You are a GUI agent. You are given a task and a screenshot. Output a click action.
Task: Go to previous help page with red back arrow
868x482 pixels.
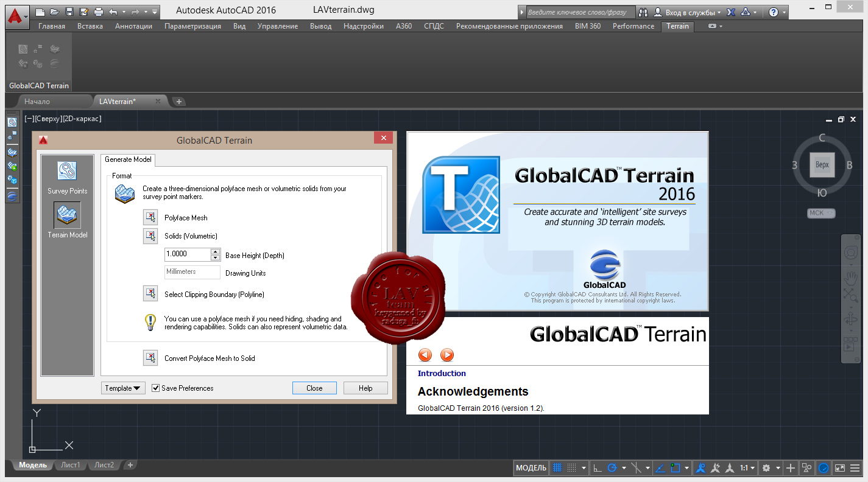click(x=425, y=355)
